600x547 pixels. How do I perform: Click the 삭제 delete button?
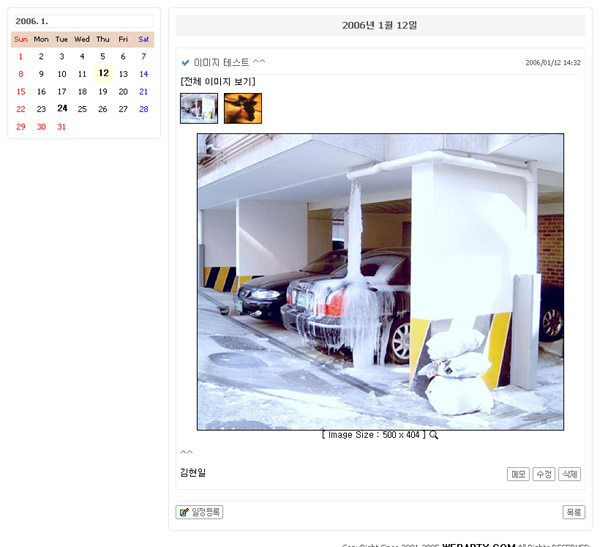tap(569, 474)
